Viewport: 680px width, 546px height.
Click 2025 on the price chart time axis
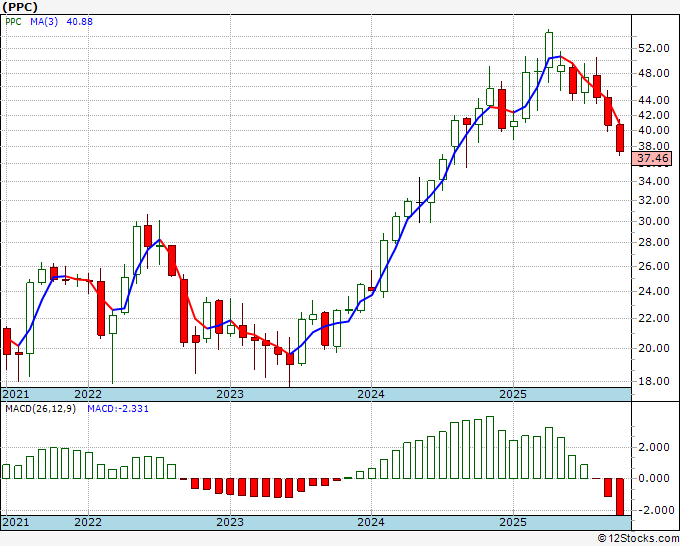[513, 394]
